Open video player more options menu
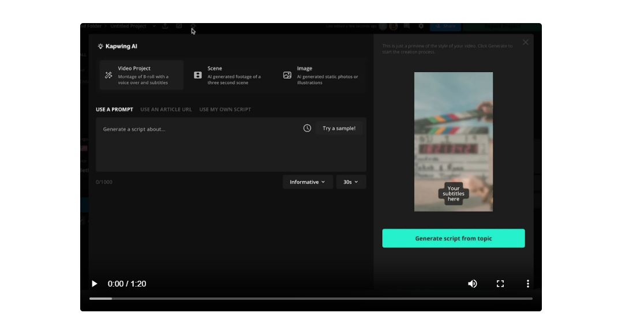Viewport: 644px width, 324px height. point(528,284)
